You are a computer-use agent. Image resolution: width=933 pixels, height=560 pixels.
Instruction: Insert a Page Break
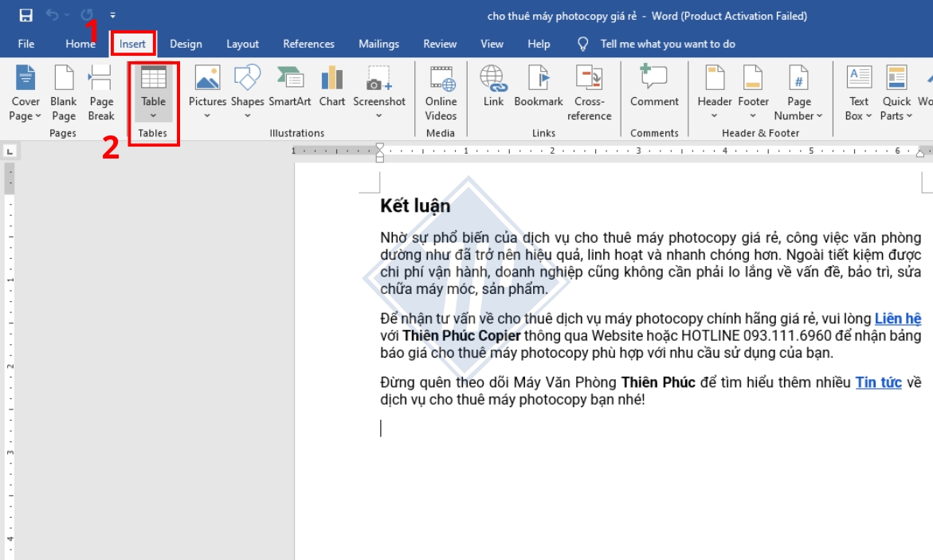[101, 92]
